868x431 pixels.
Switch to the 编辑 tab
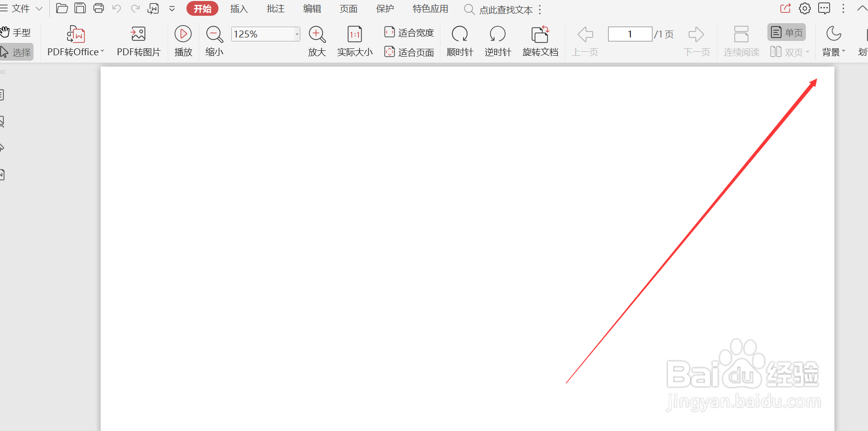point(312,9)
